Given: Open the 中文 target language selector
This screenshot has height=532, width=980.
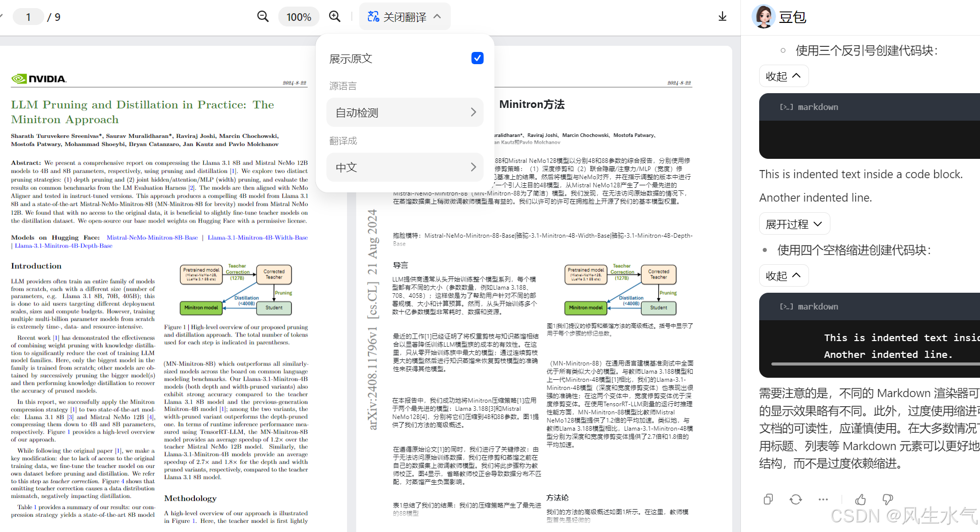Looking at the screenshot, I should click(405, 167).
